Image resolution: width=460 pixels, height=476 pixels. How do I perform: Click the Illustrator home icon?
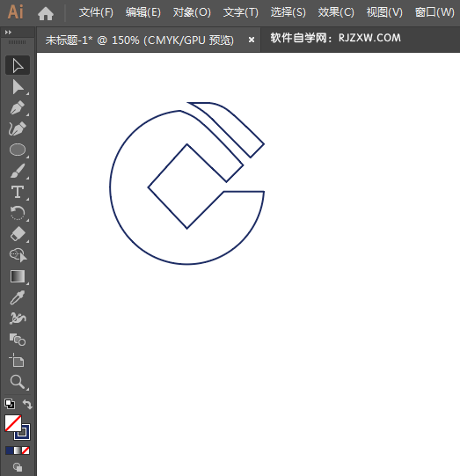pos(46,13)
